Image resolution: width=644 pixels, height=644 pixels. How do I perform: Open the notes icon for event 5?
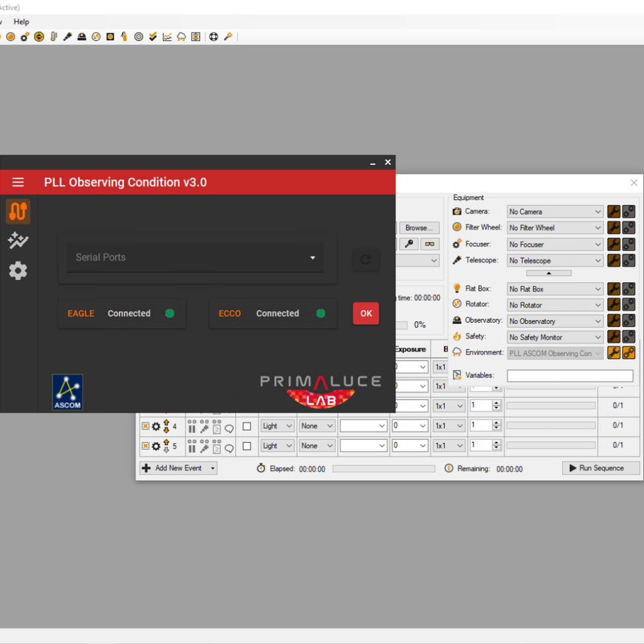coord(216,447)
